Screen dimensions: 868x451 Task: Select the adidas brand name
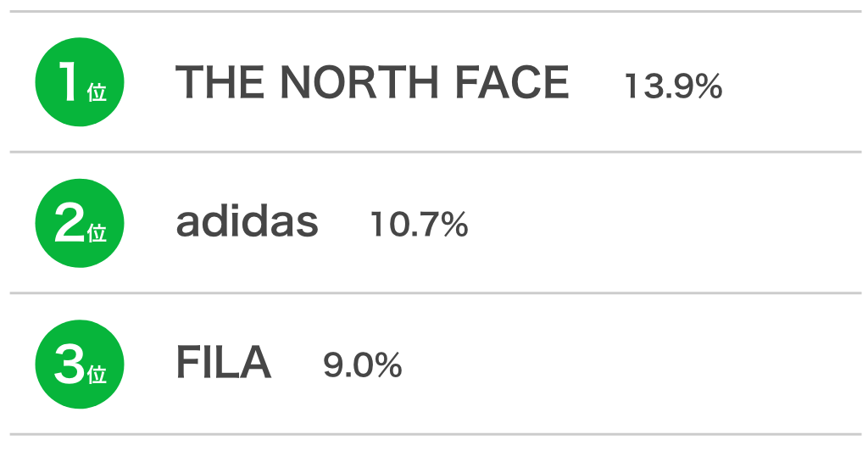point(247,221)
